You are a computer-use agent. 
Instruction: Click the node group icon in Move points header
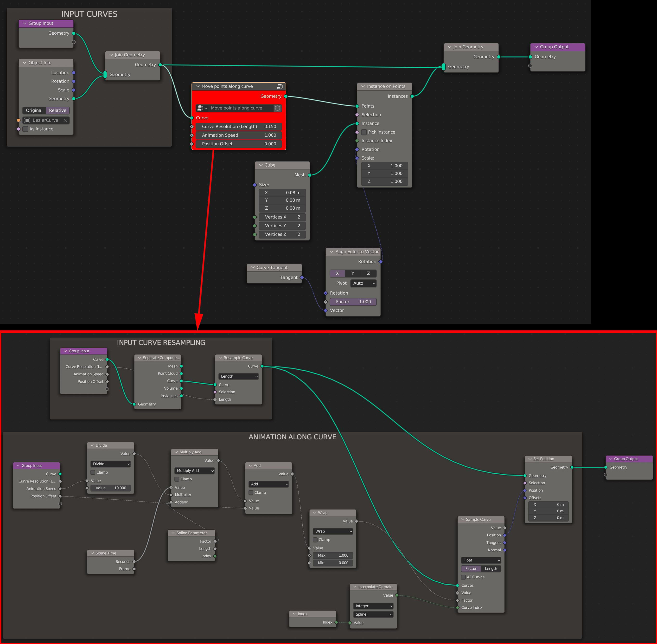pyautogui.click(x=280, y=87)
